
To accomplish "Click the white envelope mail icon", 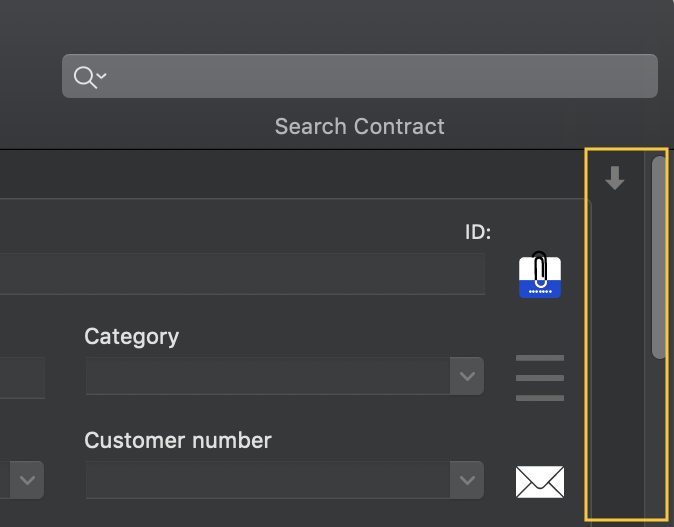I will coord(540,482).
